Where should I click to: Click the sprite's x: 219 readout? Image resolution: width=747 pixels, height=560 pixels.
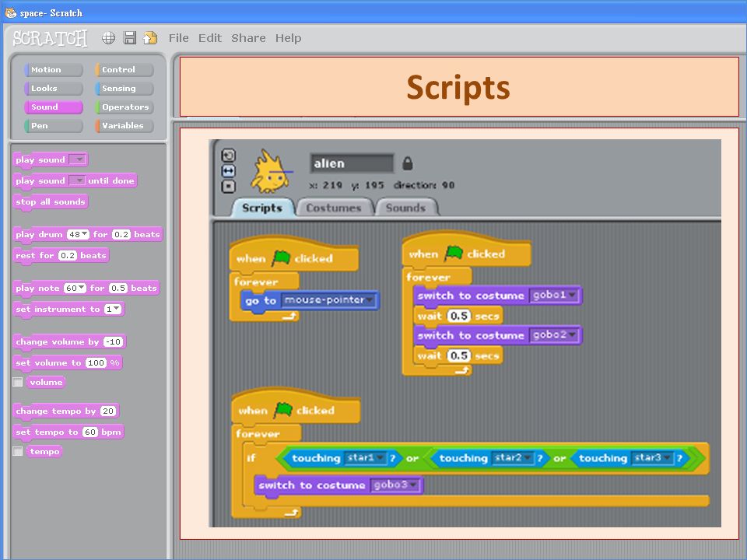(325, 185)
